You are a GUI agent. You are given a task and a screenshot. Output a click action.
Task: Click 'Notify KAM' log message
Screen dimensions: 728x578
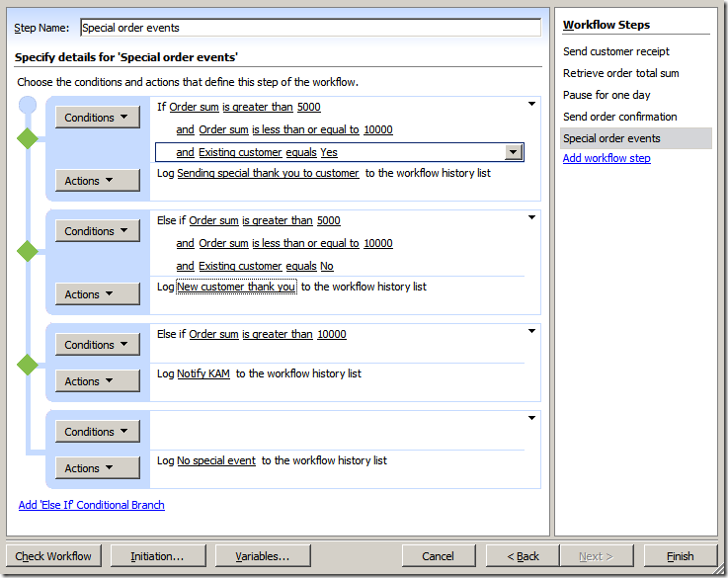coord(203,373)
